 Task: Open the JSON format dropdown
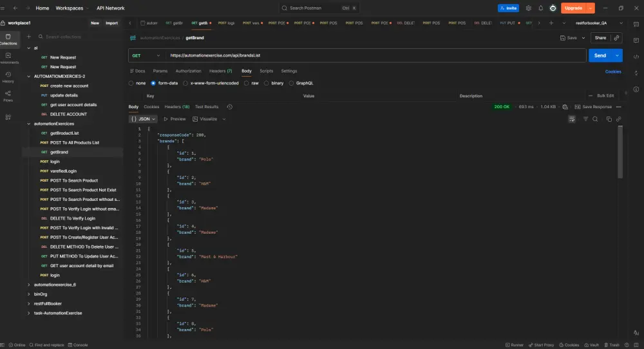[144, 119]
